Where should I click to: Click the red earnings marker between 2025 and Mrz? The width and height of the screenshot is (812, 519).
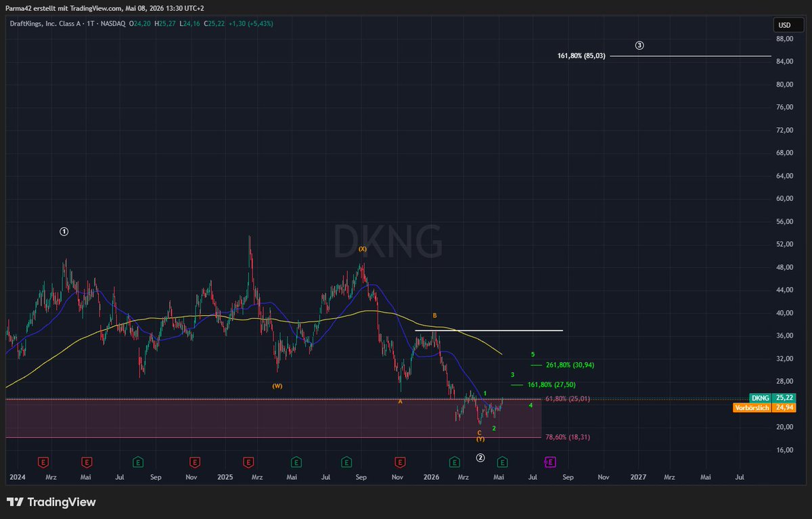(x=248, y=462)
